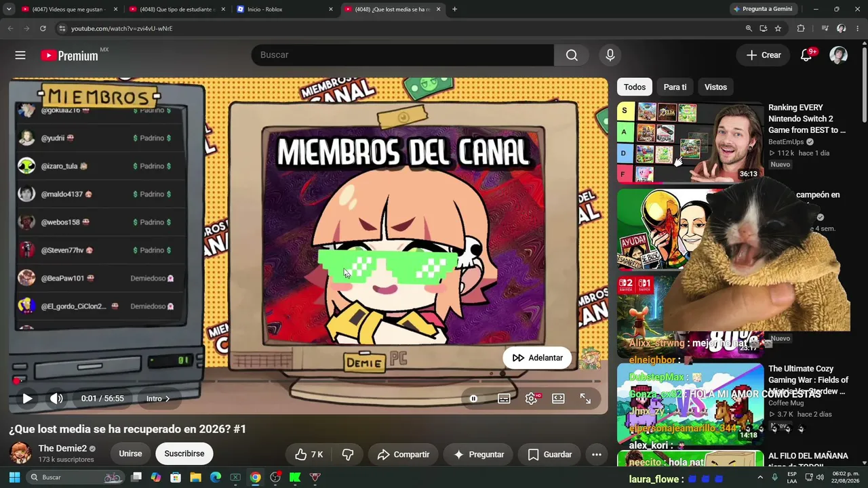This screenshot has width=868, height=488.
Task: Open the YouTube hamburger guide menu
Action: tap(20, 56)
